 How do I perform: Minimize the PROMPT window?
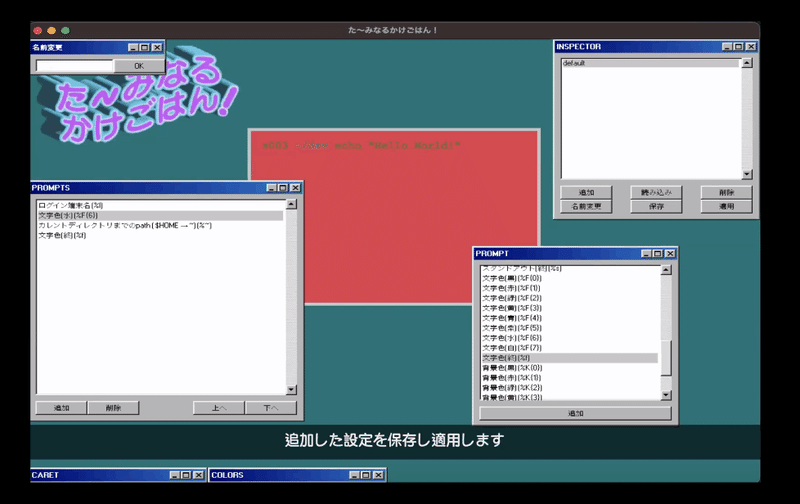646,254
